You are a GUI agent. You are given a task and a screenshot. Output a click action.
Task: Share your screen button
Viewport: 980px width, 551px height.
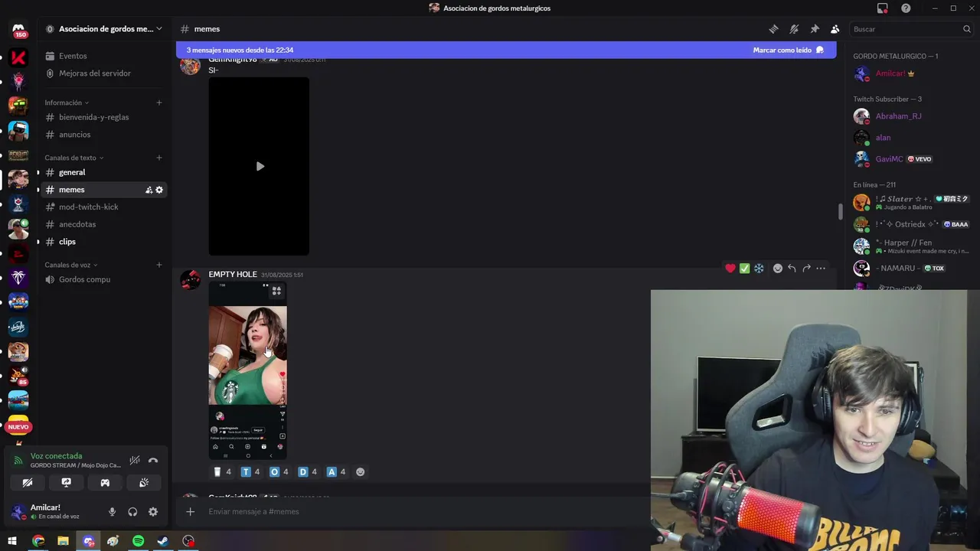(x=67, y=483)
